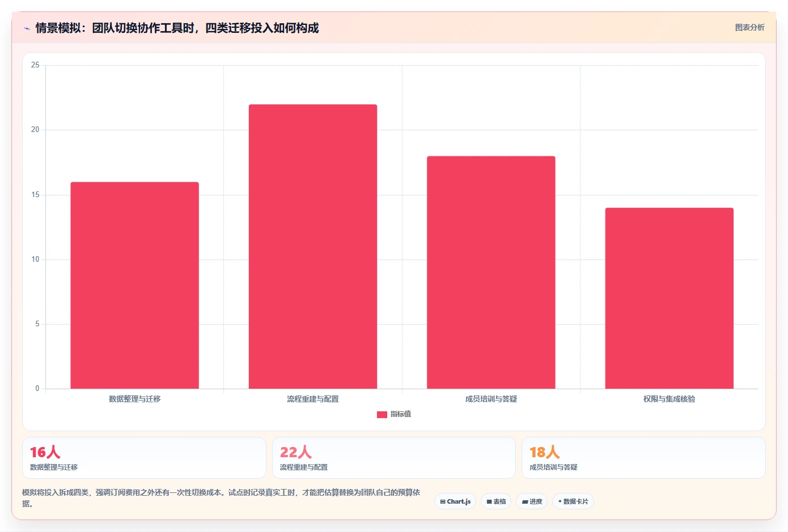Click the 成员培训与答疑 axis label
Viewport: 788px width, 532px height.
point(491,399)
